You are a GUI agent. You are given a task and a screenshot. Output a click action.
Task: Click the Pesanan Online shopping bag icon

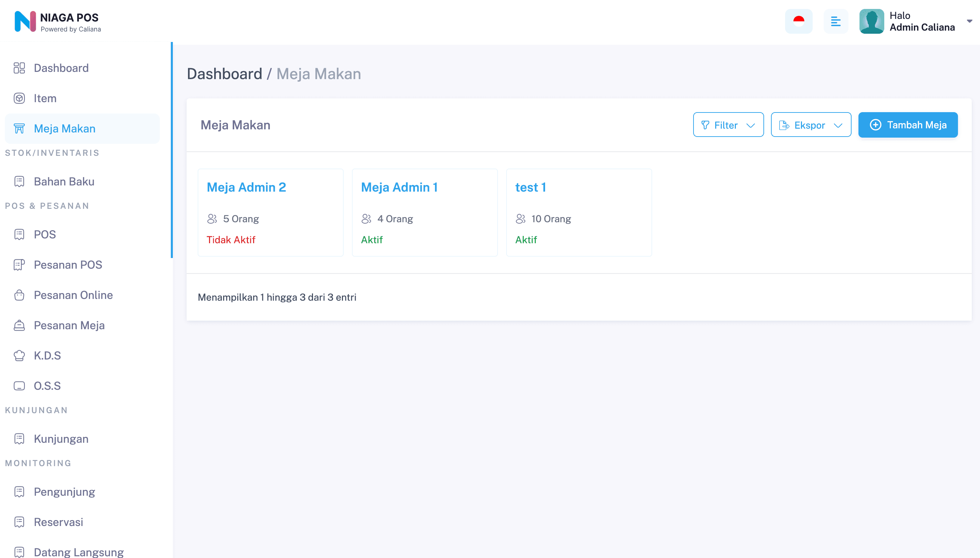tap(19, 295)
